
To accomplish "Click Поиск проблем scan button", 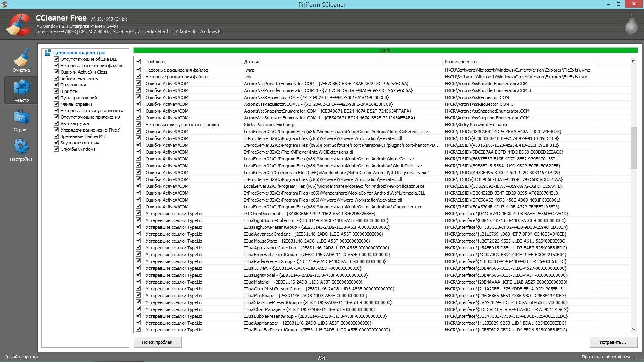I will coord(157,342).
